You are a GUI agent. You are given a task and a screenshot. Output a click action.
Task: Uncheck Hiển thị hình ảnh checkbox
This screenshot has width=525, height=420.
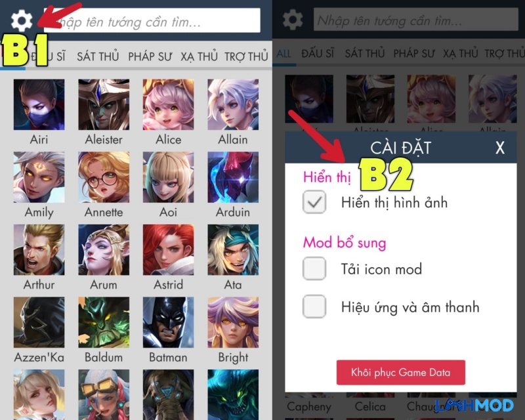pos(314,202)
